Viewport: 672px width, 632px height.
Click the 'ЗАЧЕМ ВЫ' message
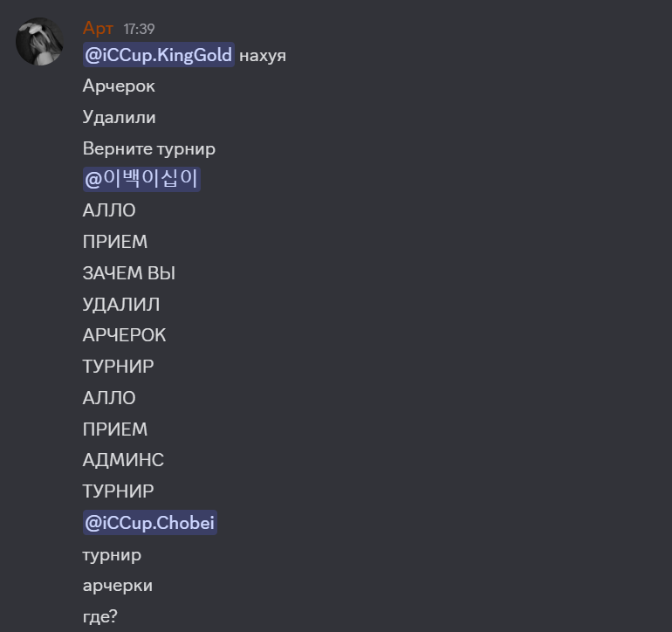point(129,273)
